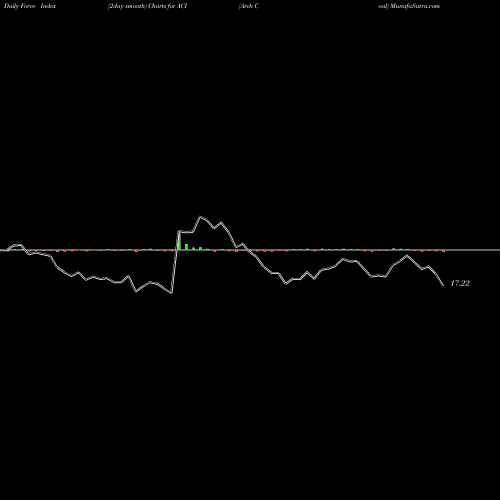Click the '(Arch C' header text

pyautogui.click(x=249, y=6)
